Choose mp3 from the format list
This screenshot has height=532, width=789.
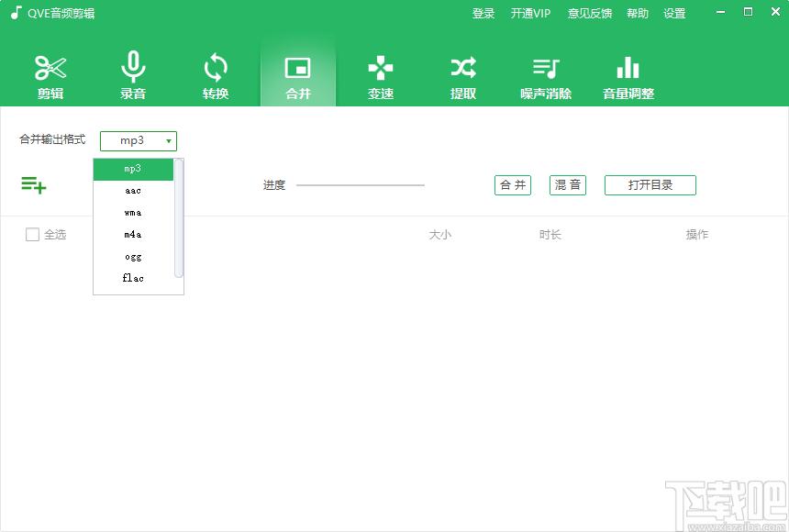(133, 169)
